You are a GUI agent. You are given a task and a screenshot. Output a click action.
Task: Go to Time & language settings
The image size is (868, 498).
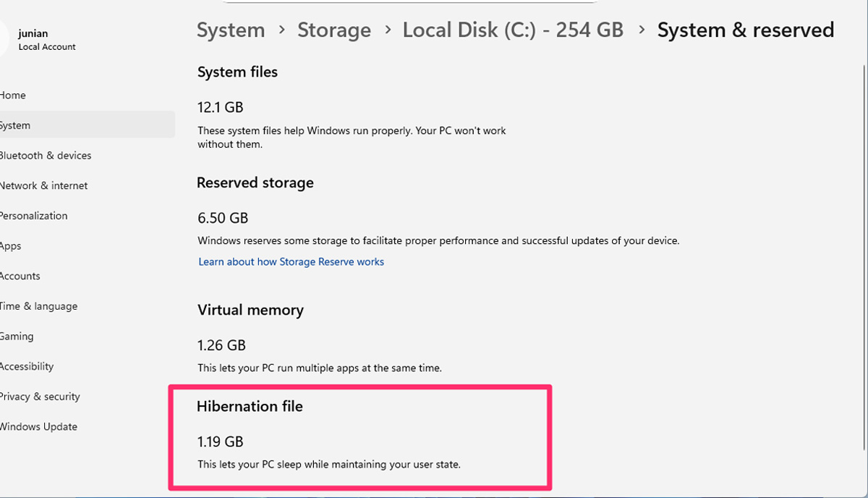click(x=38, y=306)
